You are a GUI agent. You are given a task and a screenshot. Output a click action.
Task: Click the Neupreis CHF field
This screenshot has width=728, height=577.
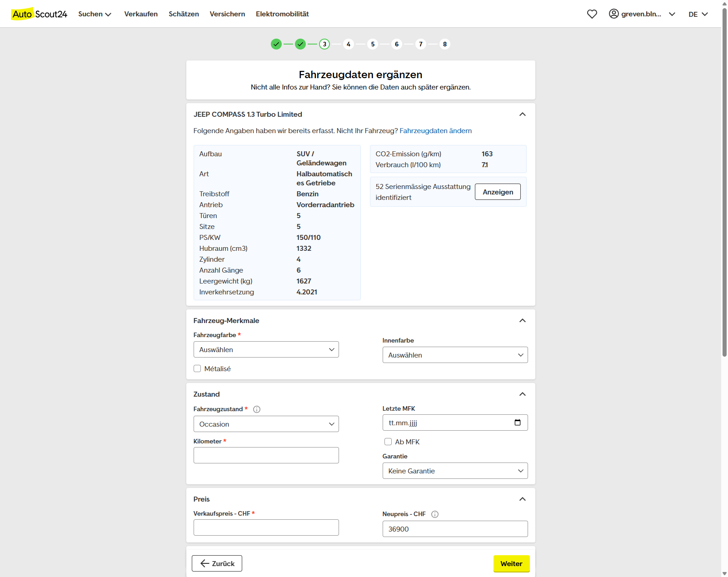pos(455,529)
